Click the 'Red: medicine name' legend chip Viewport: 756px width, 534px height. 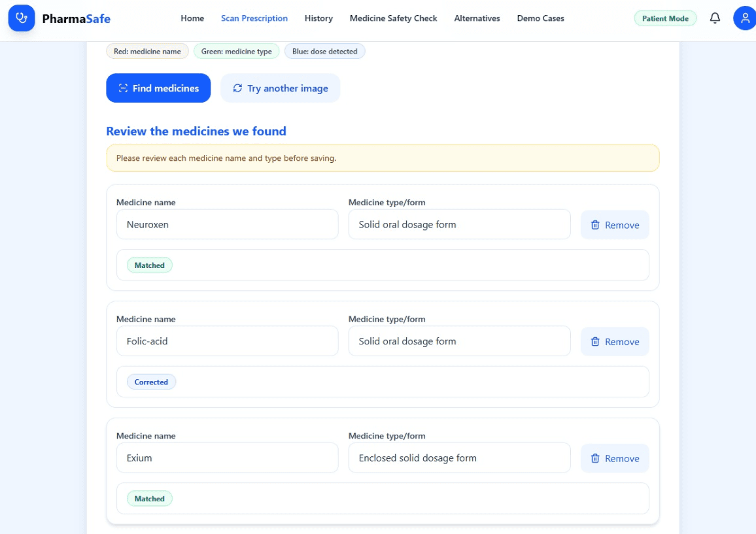147,51
